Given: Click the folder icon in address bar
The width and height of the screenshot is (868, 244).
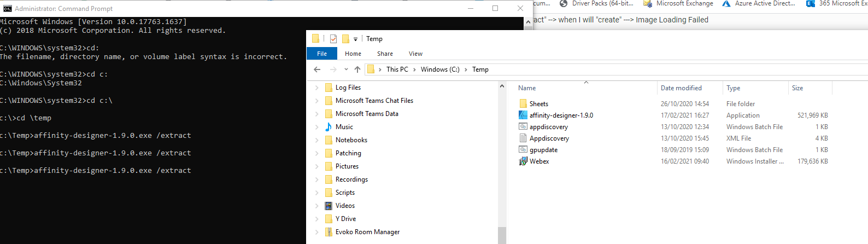Looking at the screenshot, I should tap(371, 69).
